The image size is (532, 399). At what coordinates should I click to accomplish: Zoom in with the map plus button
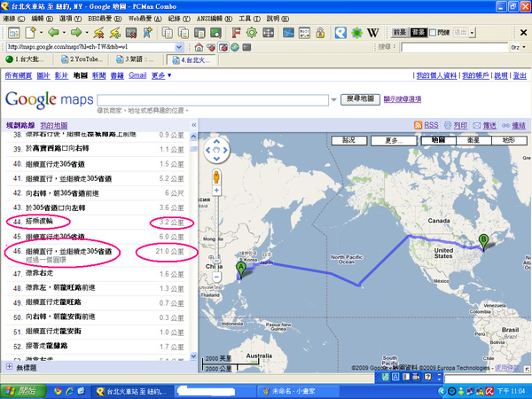(216, 191)
